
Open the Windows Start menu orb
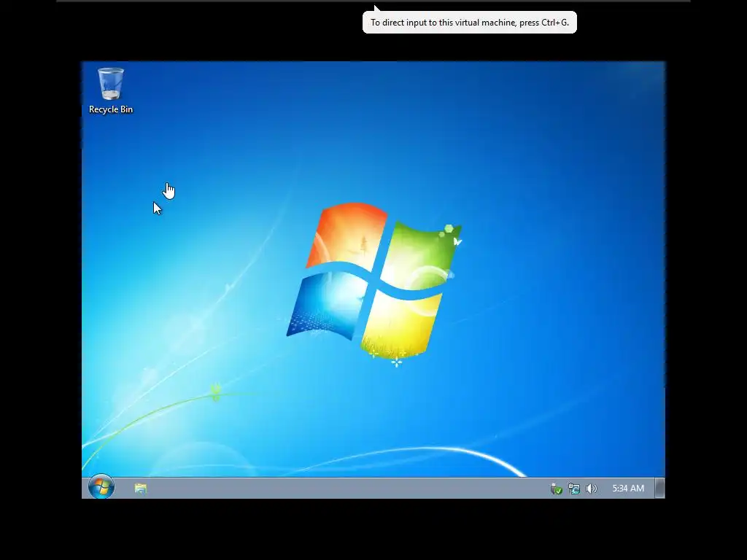click(x=101, y=487)
